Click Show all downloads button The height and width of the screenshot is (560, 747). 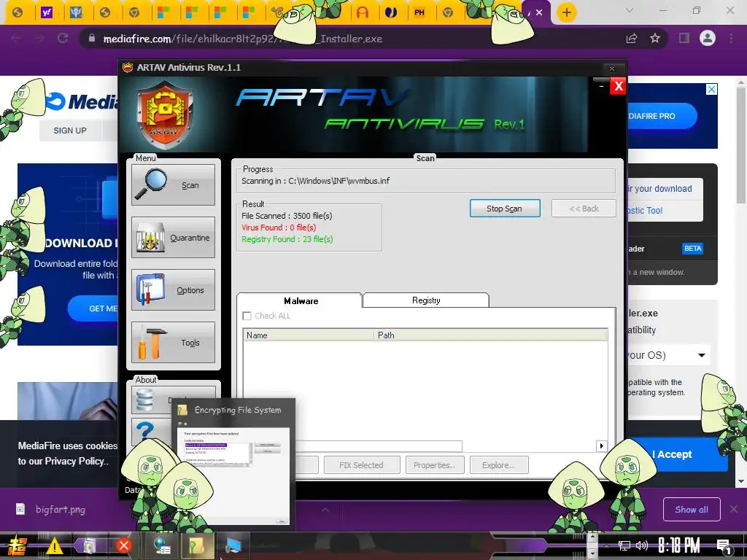692,510
